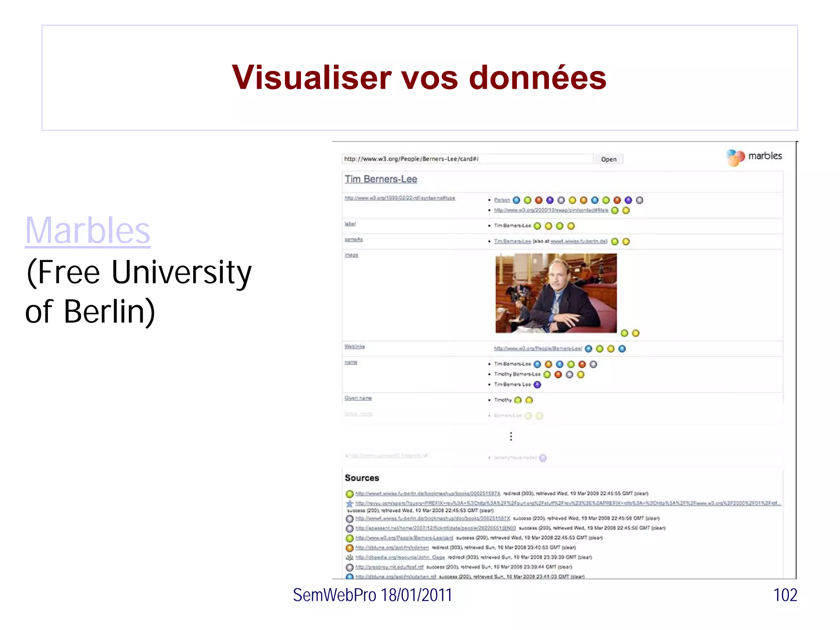Viewport: 840px width, 630px height.
Task: Click the green marble in the sameAs row
Action: [615, 242]
